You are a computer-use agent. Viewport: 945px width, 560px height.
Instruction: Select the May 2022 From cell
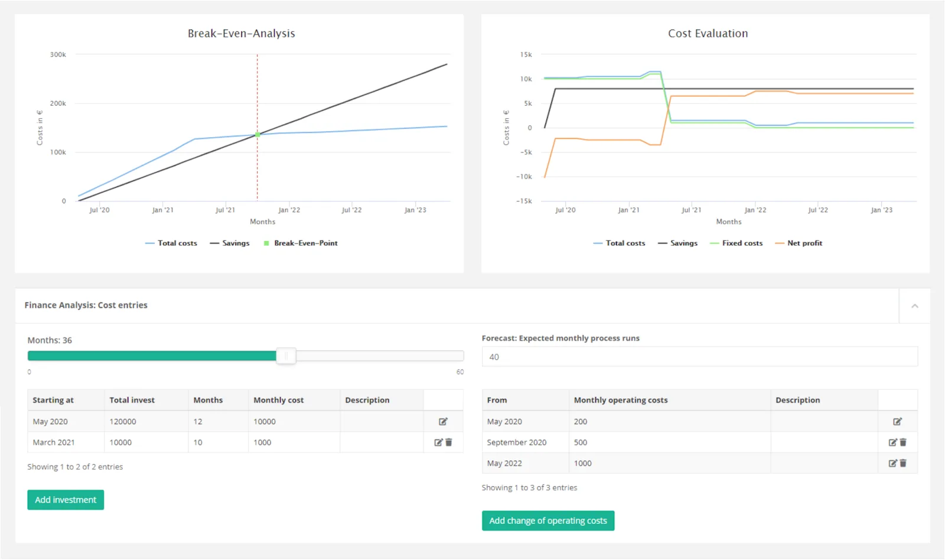coord(526,464)
